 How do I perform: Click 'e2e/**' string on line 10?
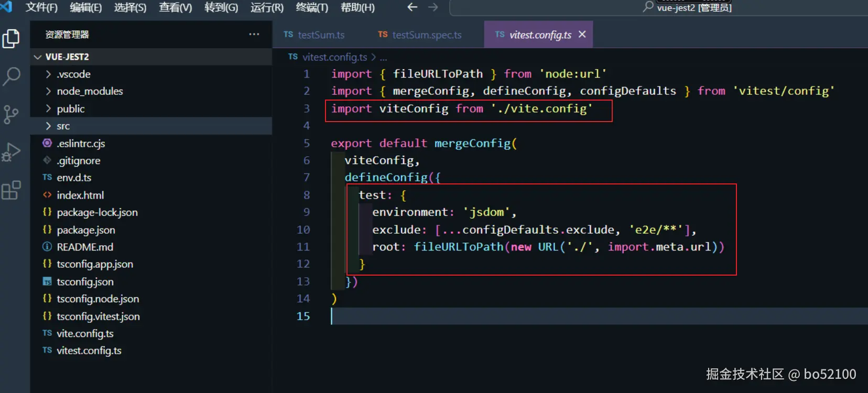pyautogui.click(x=656, y=230)
